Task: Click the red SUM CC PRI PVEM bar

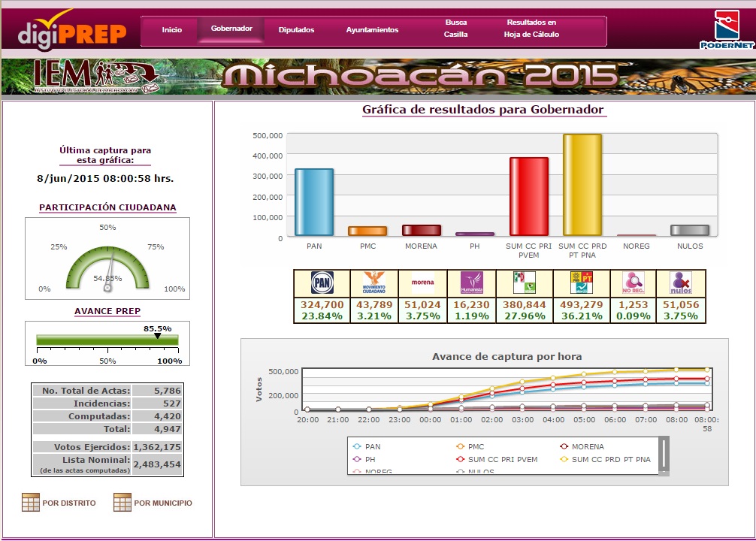Action: tap(529, 196)
